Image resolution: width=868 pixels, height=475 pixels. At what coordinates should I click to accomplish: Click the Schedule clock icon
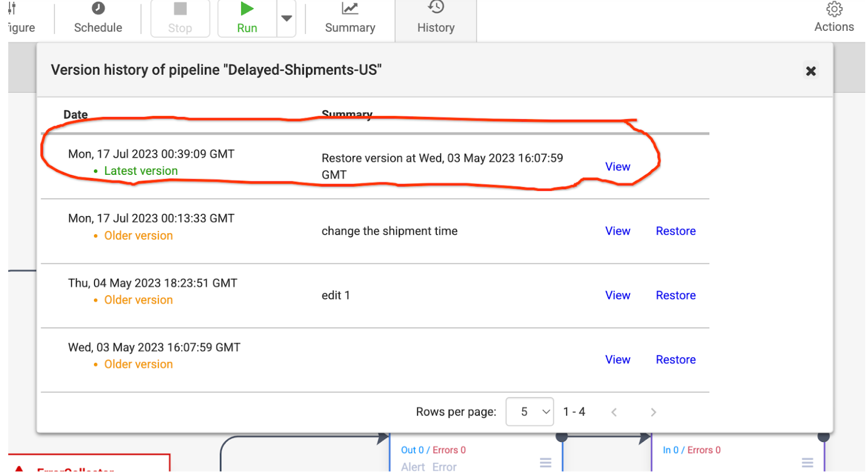pos(98,8)
